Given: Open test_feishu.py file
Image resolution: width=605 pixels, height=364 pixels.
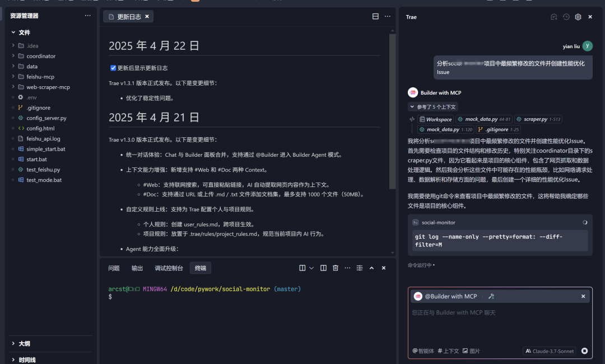Looking at the screenshot, I should click(x=43, y=170).
